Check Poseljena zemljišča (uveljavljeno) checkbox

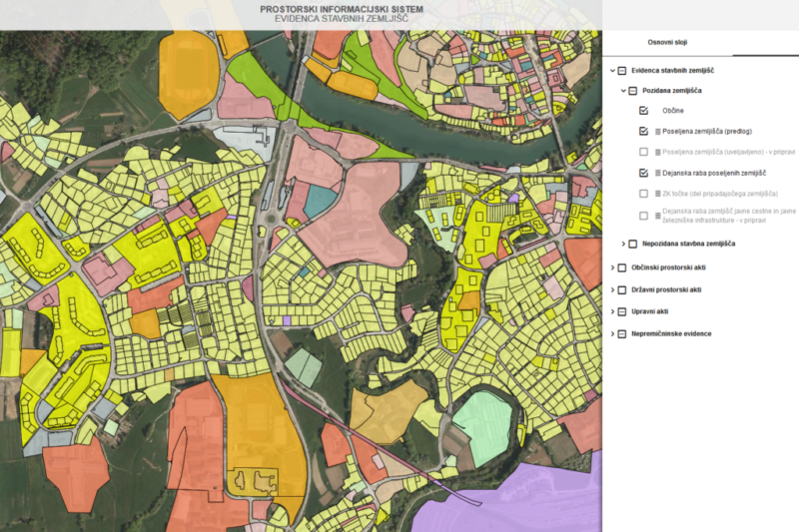[x=643, y=153]
